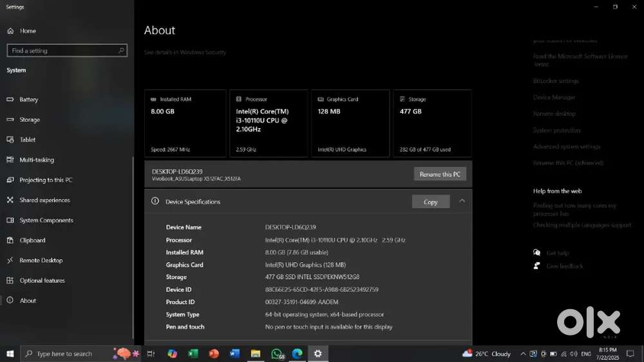Click the search magnifier in Find a setting
Screen dimensions: 644x362
[x=121, y=50]
